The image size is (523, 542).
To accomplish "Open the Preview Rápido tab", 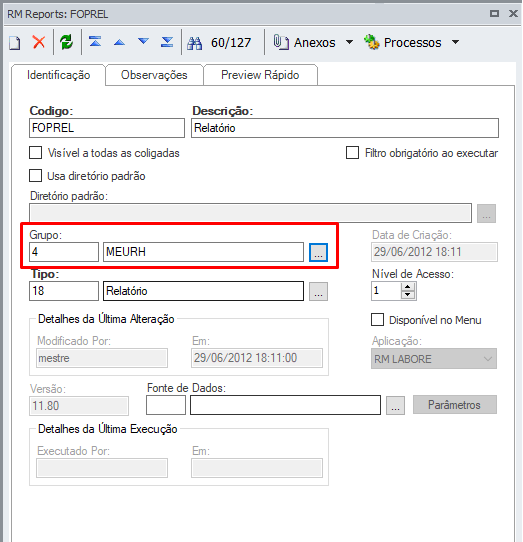I will [260, 75].
